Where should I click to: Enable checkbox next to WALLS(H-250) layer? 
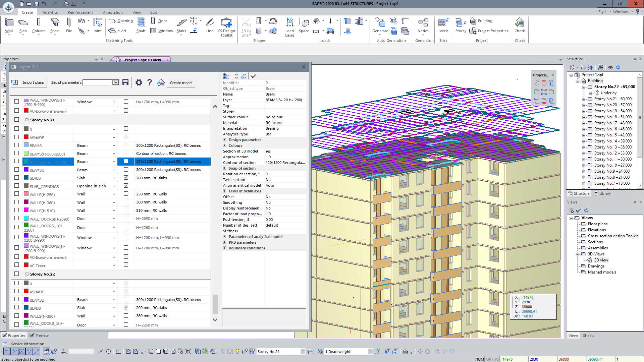pos(16,194)
